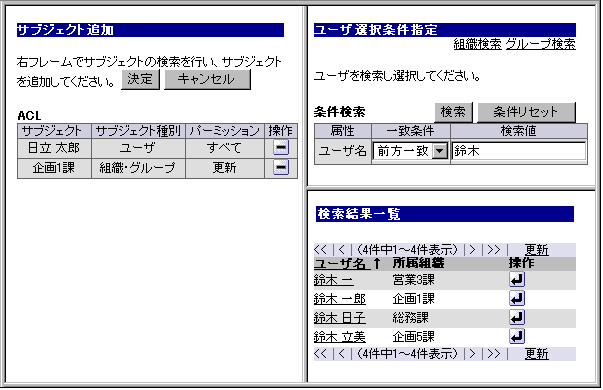Click the 企画1課 subject cell in the ACL
The height and width of the screenshot is (390, 603).
(x=54, y=168)
